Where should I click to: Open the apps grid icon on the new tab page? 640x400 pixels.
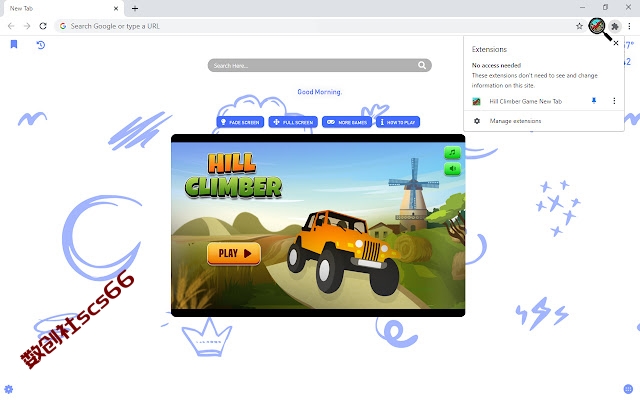coord(628,389)
